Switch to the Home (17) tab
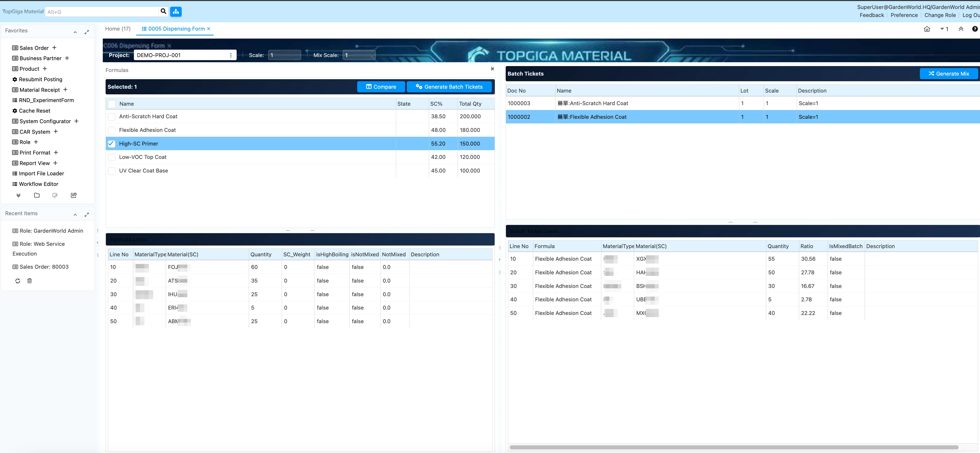 click(x=118, y=29)
